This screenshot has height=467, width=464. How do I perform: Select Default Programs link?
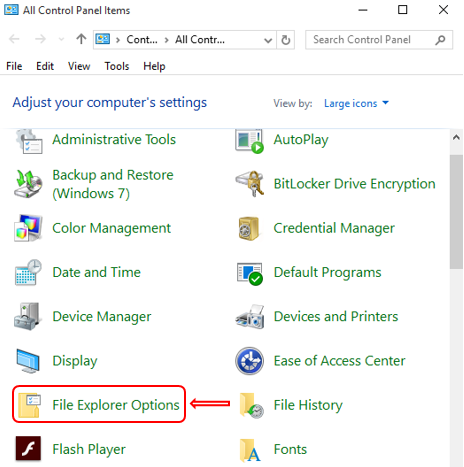click(x=327, y=273)
